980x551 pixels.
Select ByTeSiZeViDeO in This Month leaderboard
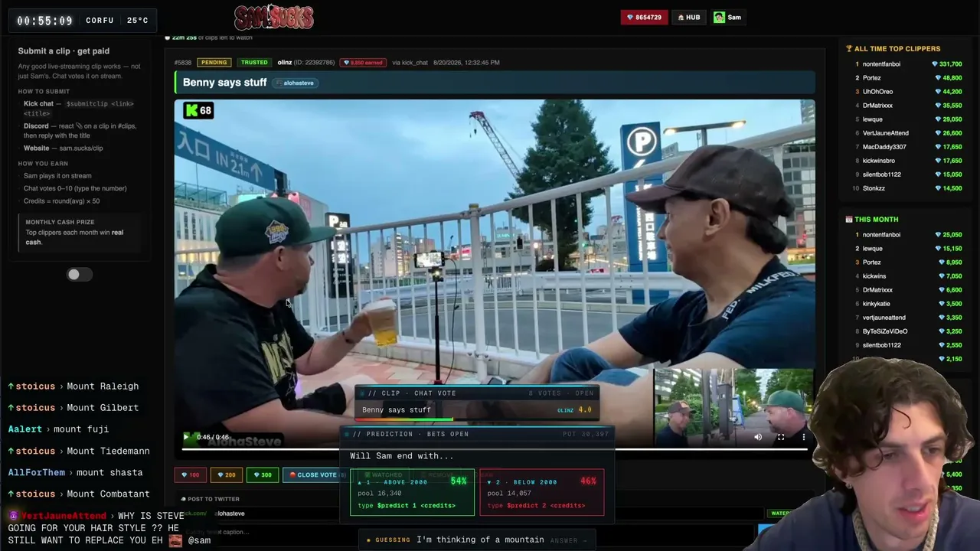click(x=885, y=331)
